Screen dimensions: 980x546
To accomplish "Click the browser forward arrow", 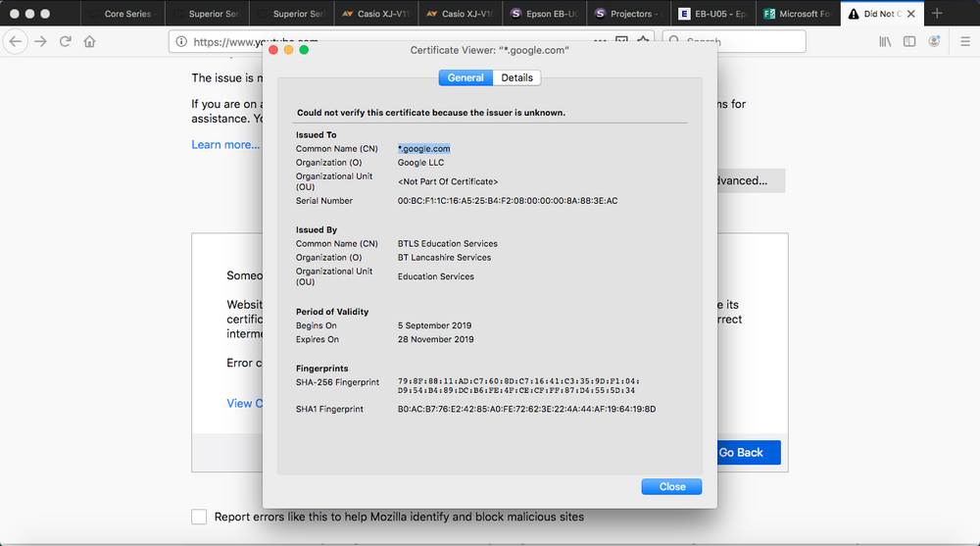I will (x=40, y=42).
